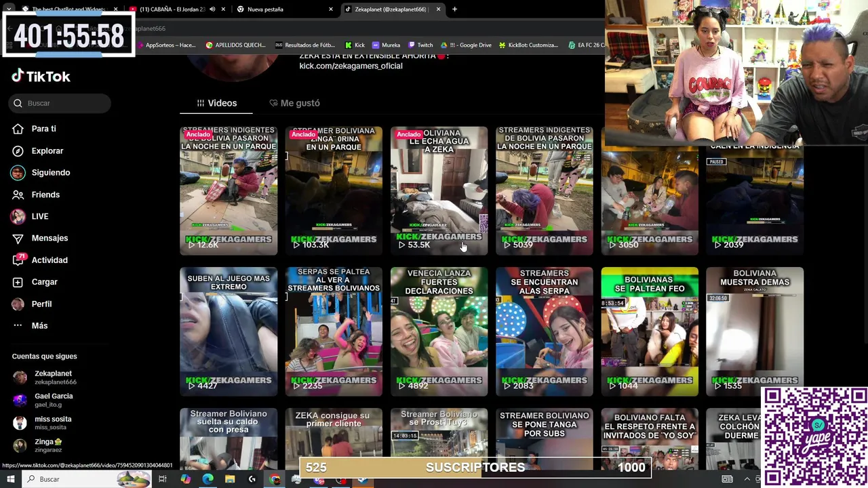Open the TikTok logo home link
The width and height of the screenshot is (868, 488).
point(41,76)
